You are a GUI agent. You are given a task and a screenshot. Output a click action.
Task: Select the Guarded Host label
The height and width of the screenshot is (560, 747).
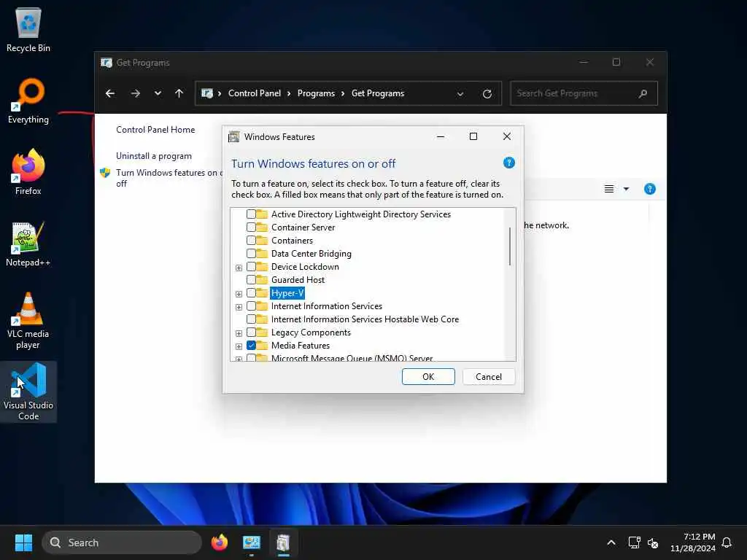pos(298,279)
